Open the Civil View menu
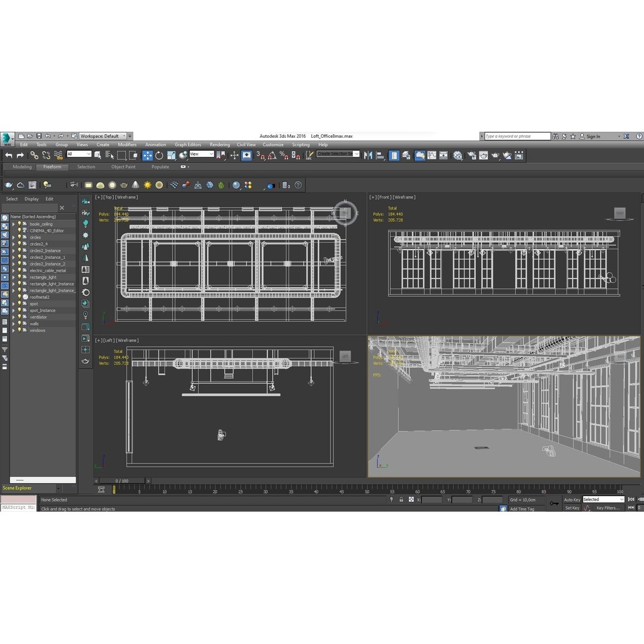644x644 pixels. click(246, 144)
